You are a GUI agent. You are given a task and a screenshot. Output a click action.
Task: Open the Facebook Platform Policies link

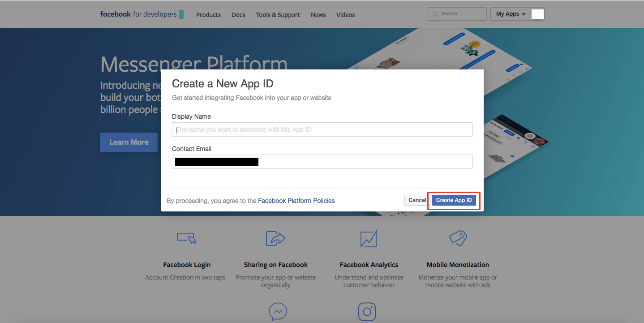pos(296,201)
